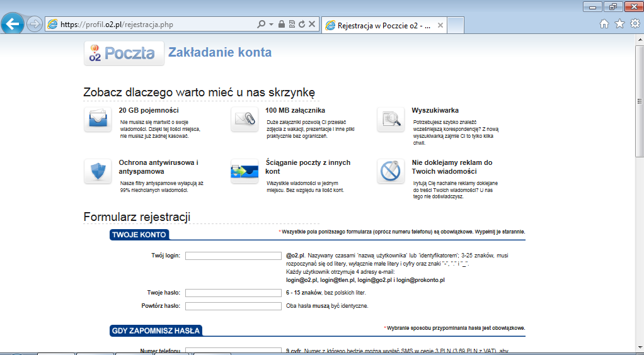The width and height of the screenshot is (644, 355).
Task: Open Favorites with the star icon
Action: click(x=619, y=24)
